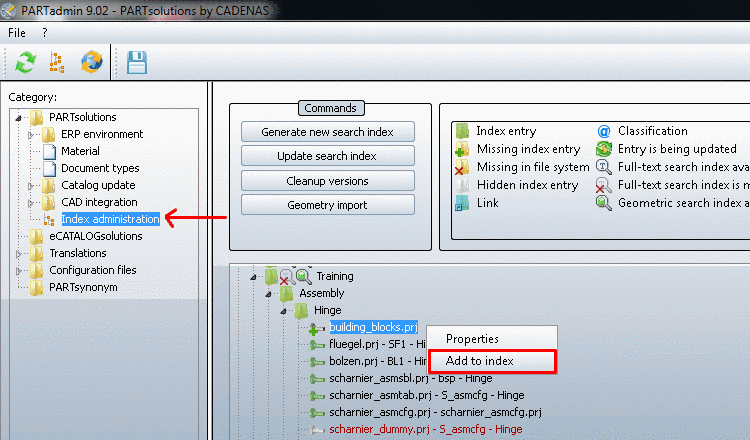Click Geometry import button
The image size is (750, 440).
(328, 205)
